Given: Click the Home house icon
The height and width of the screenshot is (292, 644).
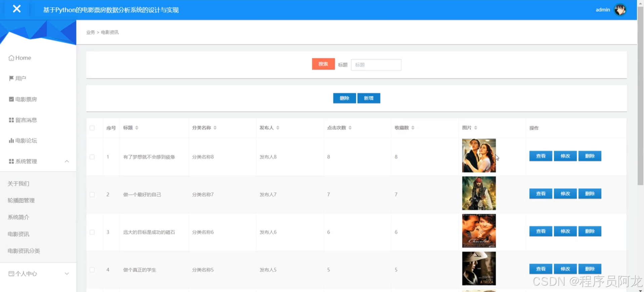Looking at the screenshot, I should coord(11,58).
